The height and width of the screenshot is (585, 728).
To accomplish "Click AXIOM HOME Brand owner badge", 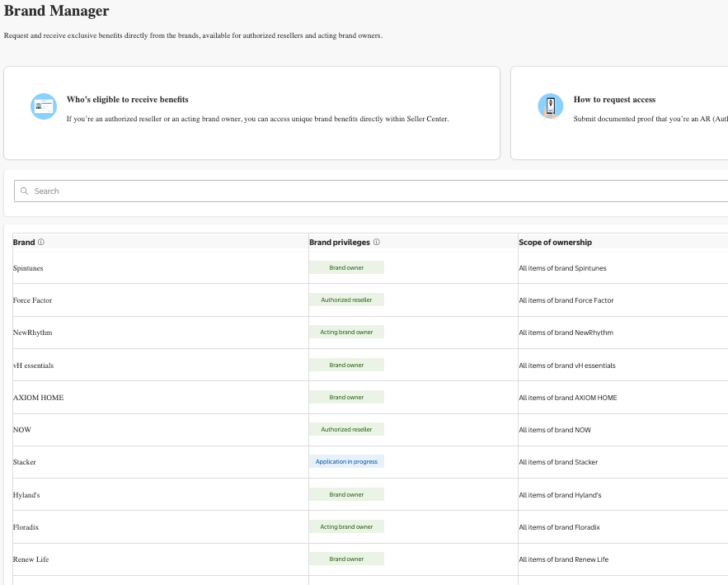I will coord(346,397).
